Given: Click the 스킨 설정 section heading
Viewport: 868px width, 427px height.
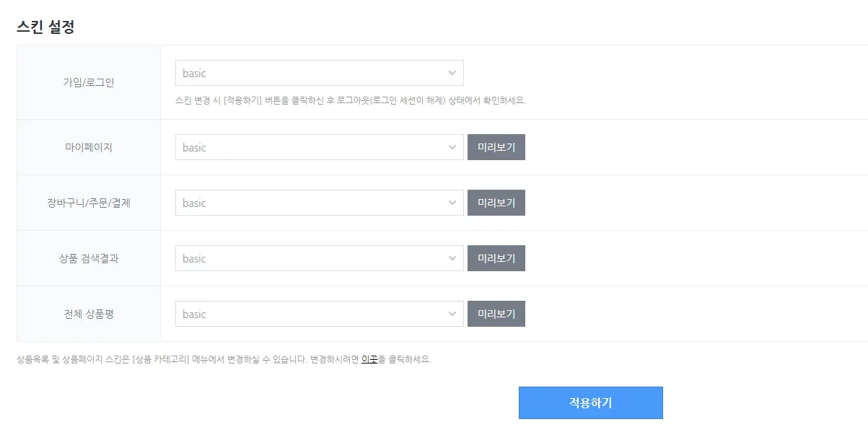Looking at the screenshot, I should [x=45, y=27].
